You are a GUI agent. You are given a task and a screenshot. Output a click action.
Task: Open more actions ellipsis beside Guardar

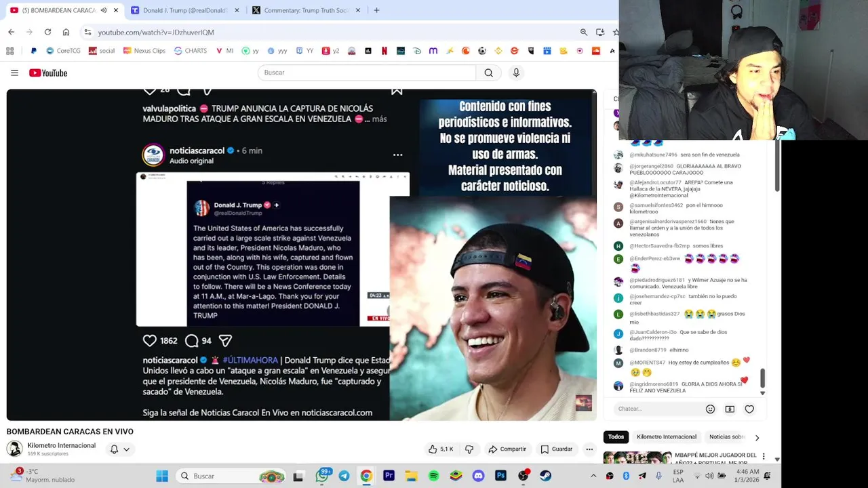pos(589,449)
